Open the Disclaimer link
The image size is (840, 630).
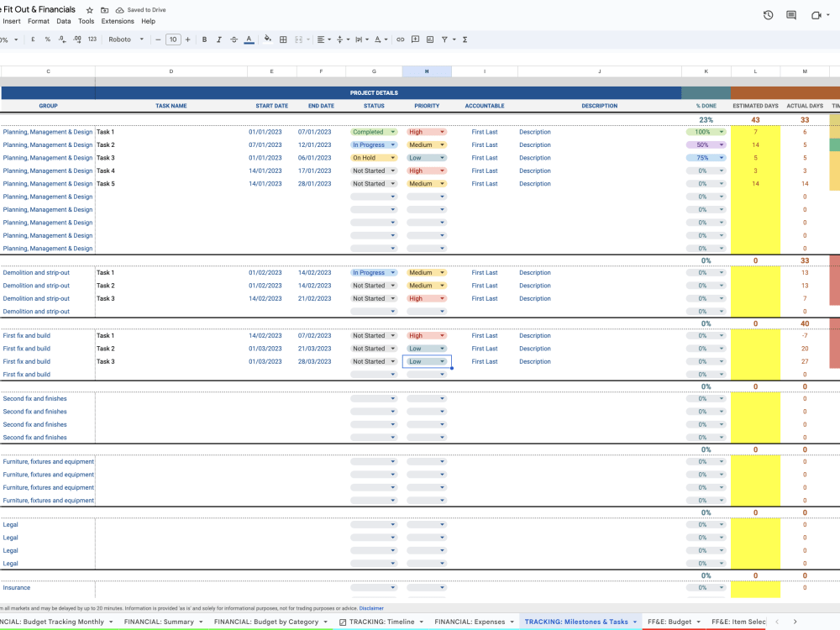[370, 607]
